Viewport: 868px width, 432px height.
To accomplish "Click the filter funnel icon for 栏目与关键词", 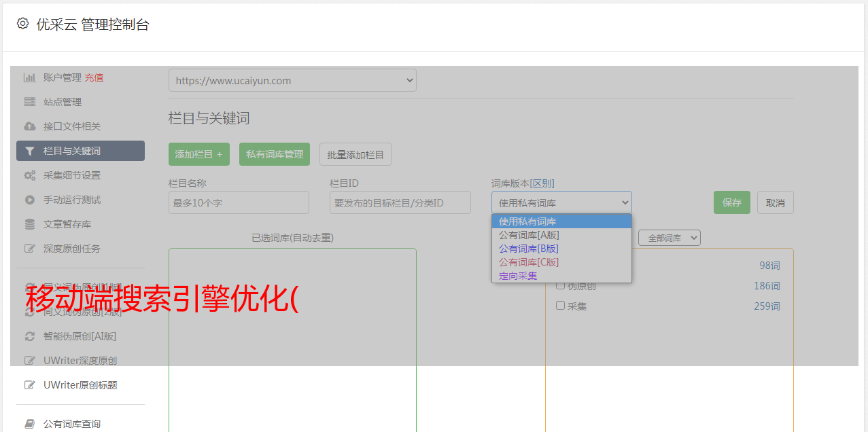I will click(x=30, y=151).
